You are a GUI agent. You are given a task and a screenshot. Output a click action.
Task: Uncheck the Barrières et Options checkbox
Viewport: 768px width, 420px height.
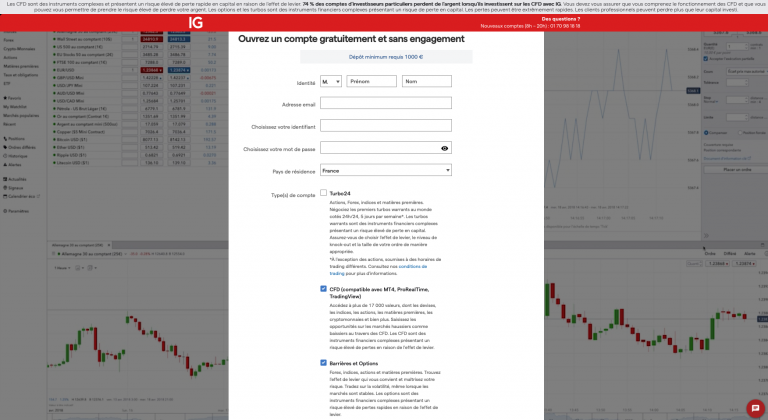click(x=324, y=362)
